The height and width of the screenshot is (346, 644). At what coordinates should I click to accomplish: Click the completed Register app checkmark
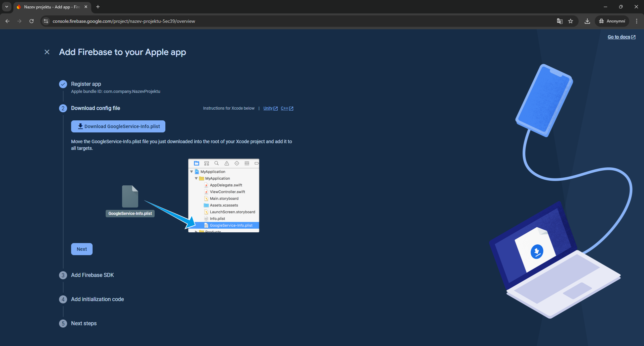click(x=63, y=84)
